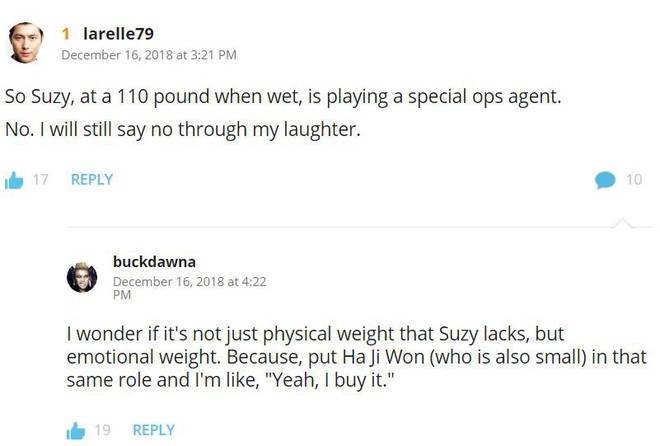Click the orange number 1 comment badge
This screenshot has width=660, height=446.
click(66, 34)
